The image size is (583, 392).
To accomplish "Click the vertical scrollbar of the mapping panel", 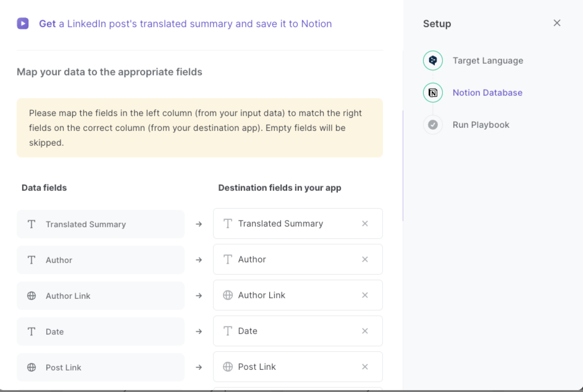I will tap(403, 166).
